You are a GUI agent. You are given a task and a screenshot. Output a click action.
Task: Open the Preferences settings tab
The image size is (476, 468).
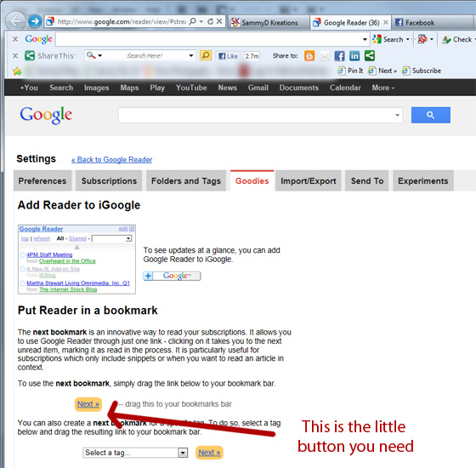42,180
